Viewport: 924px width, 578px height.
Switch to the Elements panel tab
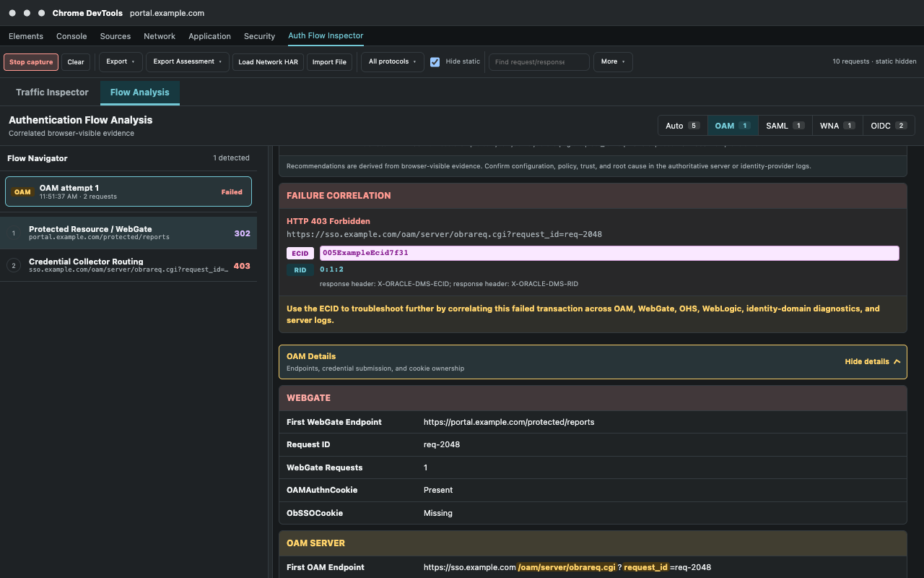pos(26,36)
